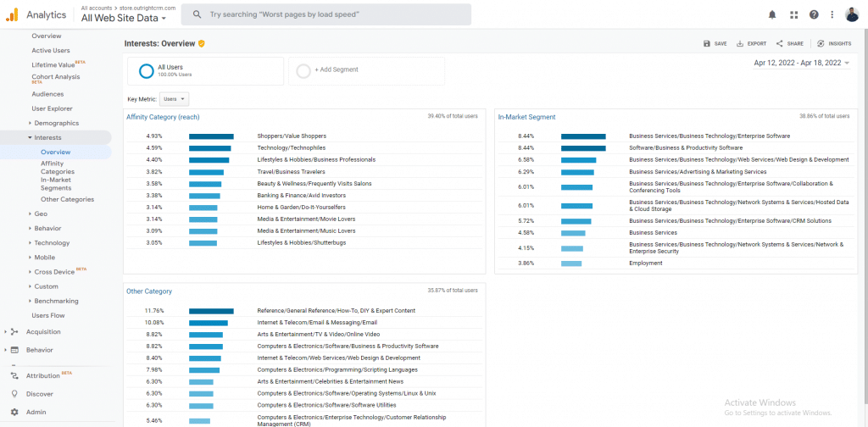Open the Google apps grid icon
The width and height of the screenshot is (868, 427).
(x=793, y=15)
